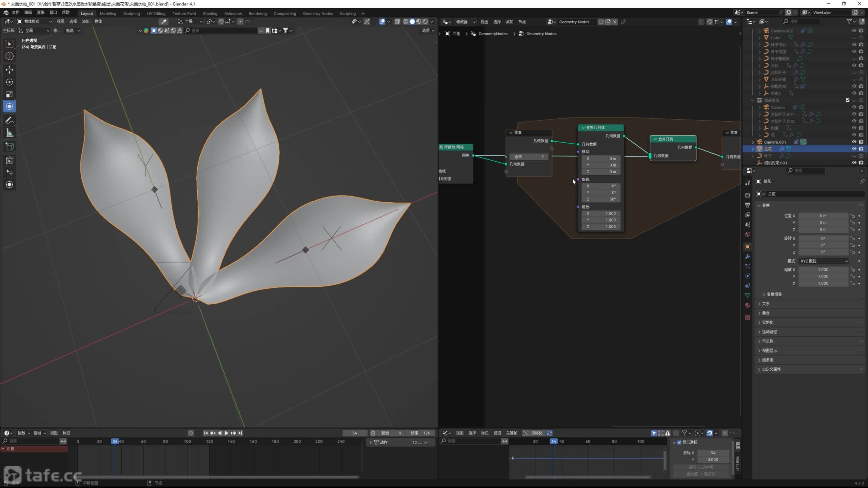Select the Scale tool icon
Viewport: 868px width, 488px height.
9,94
